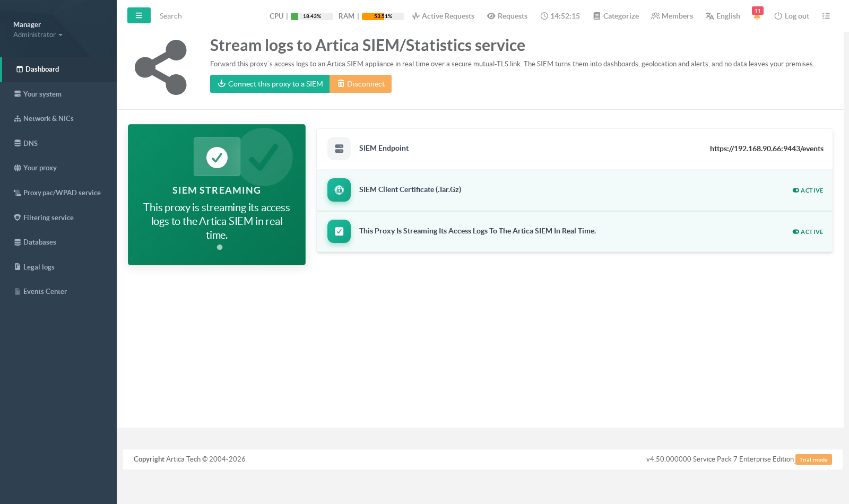Click Connect this proxy to a SIEM
The image size is (849, 504).
(270, 84)
